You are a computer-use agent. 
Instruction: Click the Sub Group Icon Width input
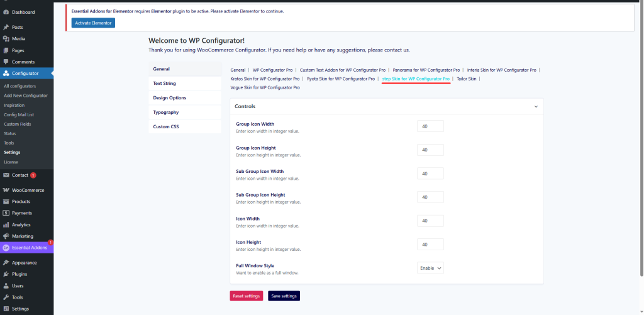(430, 174)
